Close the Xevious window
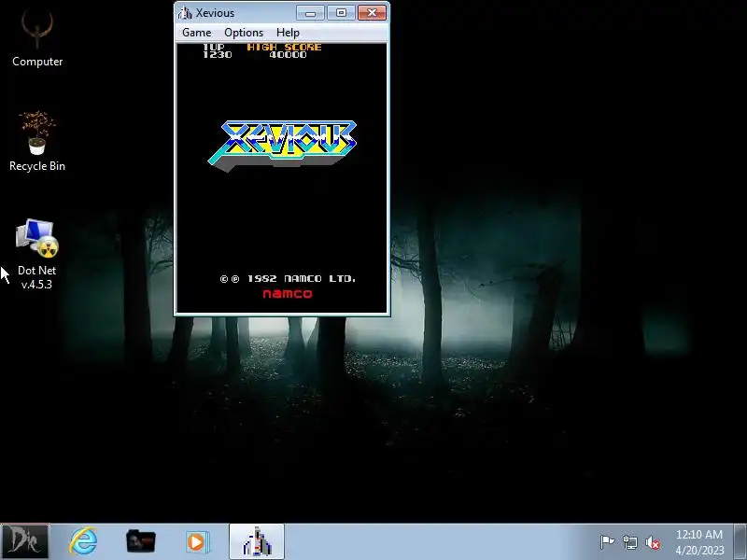Image resolution: width=747 pixels, height=560 pixels. click(372, 13)
